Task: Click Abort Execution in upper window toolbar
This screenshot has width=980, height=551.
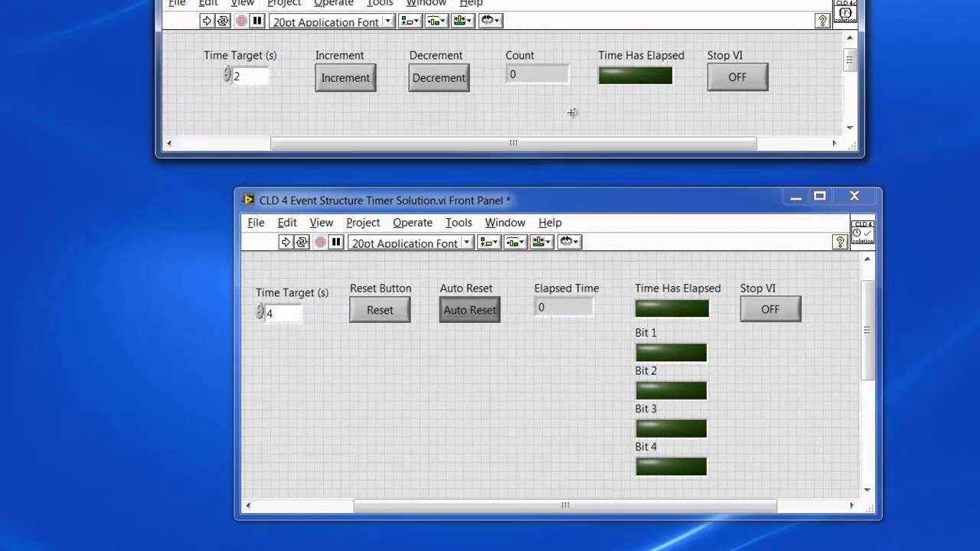Action: (x=241, y=21)
